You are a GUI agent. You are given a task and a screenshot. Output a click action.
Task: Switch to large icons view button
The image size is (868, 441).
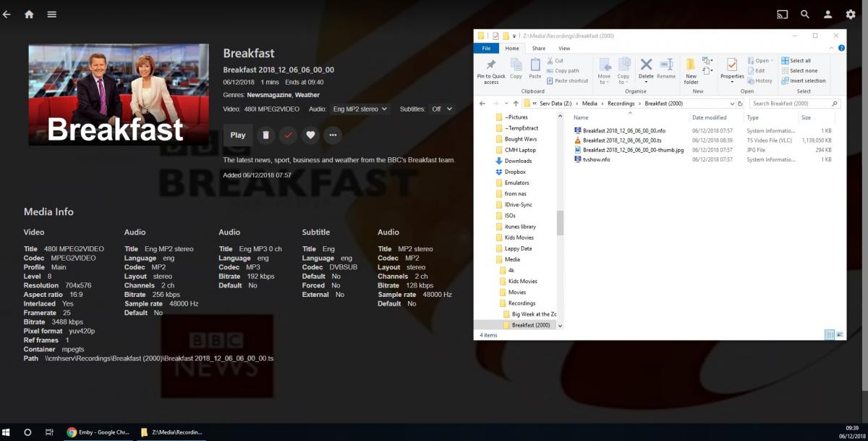click(839, 335)
